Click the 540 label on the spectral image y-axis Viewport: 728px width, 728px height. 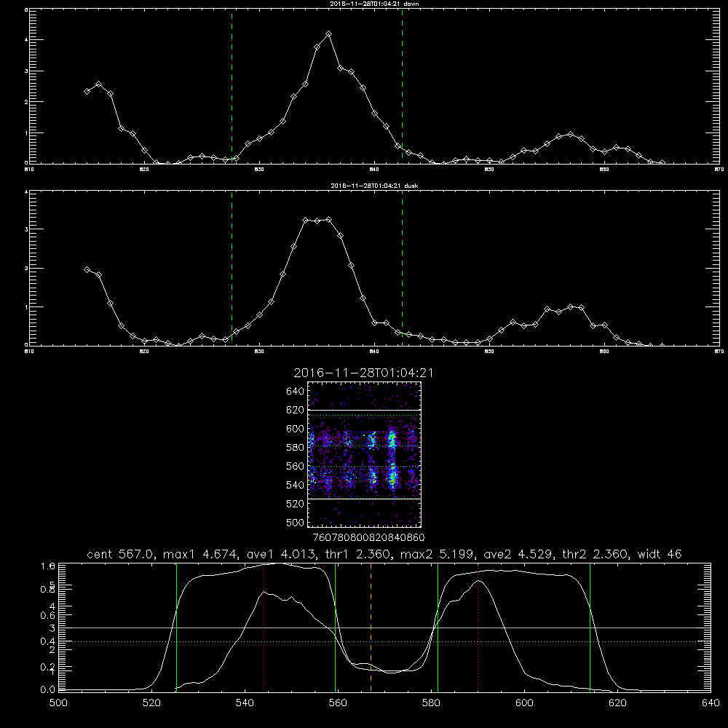(x=295, y=485)
